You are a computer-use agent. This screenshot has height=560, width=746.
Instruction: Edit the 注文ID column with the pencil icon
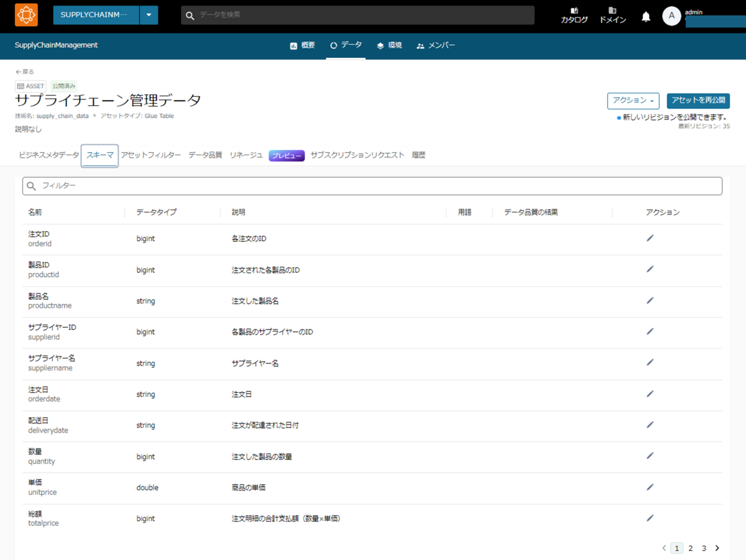650,237
